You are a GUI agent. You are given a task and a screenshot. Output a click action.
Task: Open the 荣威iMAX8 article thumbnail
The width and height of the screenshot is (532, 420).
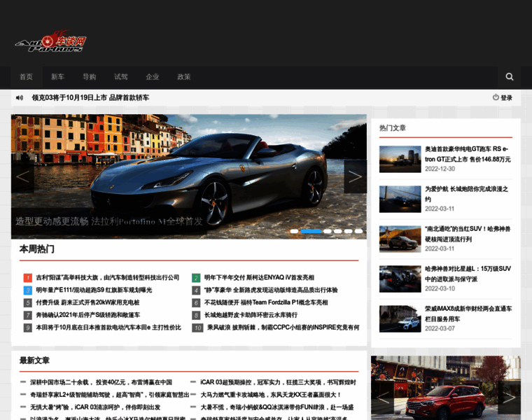[x=400, y=319]
